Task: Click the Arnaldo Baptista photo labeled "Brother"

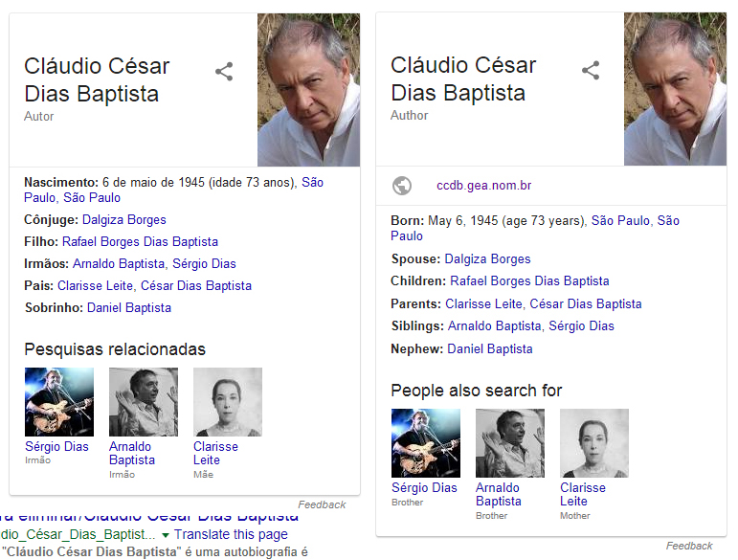Action: pyautogui.click(x=510, y=443)
